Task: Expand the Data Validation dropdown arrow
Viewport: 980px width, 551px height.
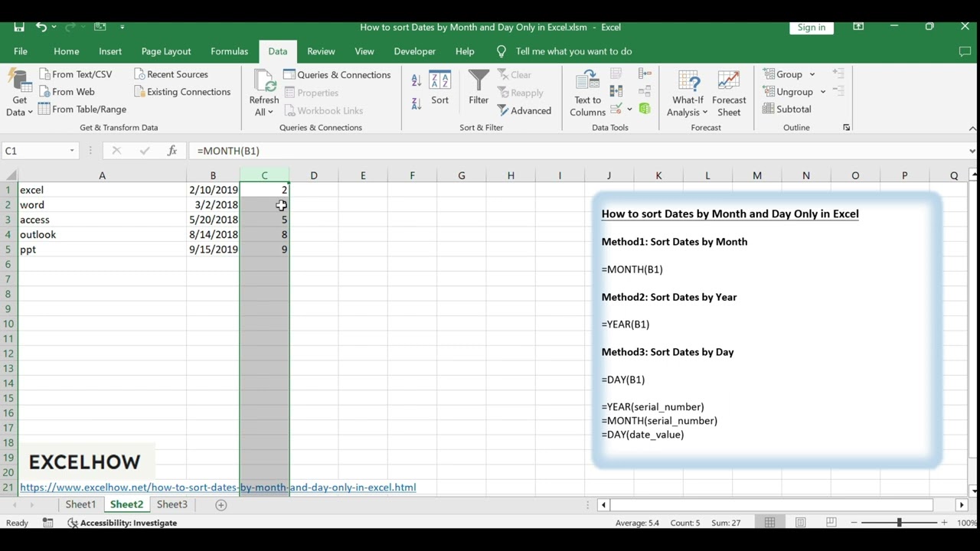Action: pyautogui.click(x=629, y=109)
